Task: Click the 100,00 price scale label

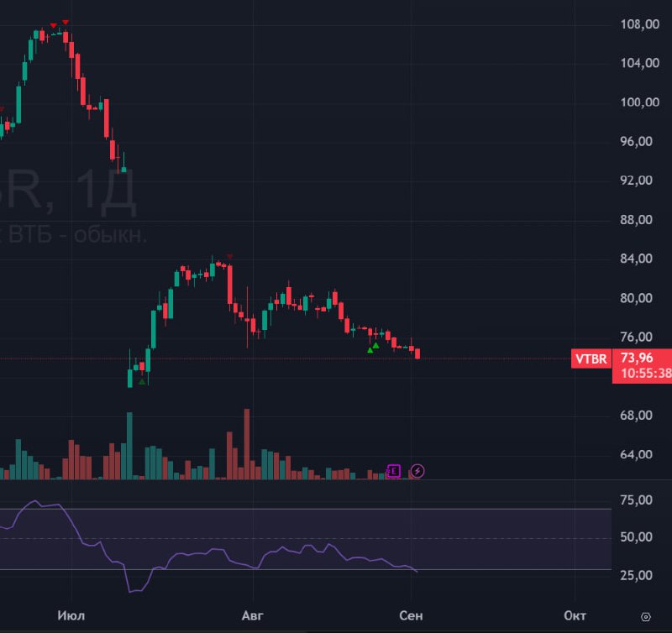Action: coord(639,102)
